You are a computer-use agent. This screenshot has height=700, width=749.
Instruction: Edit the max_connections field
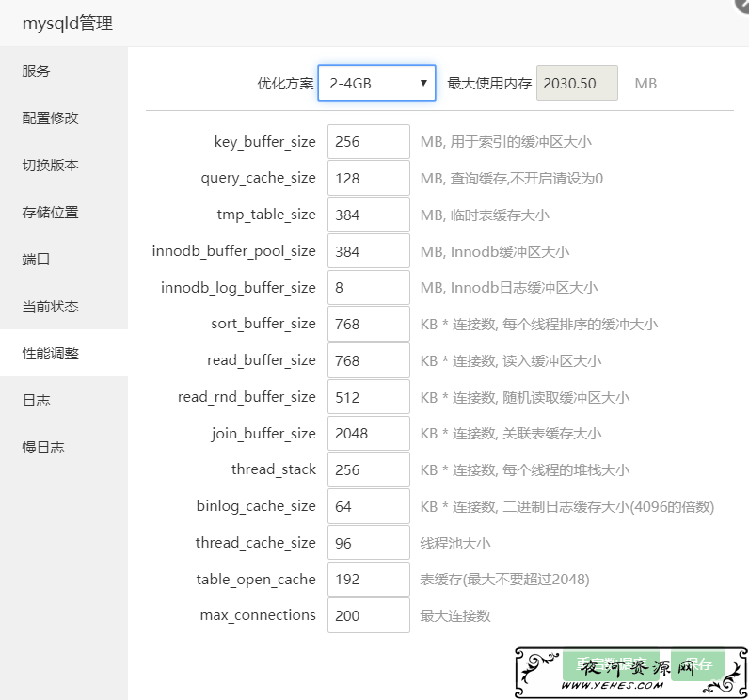[x=369, y=615]
